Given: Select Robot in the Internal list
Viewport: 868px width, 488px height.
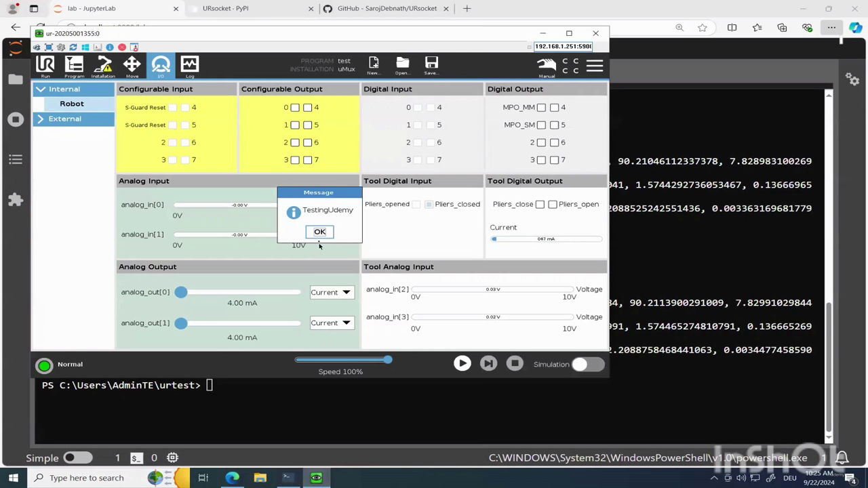Looking at the screenshot, I should point(72,104).
